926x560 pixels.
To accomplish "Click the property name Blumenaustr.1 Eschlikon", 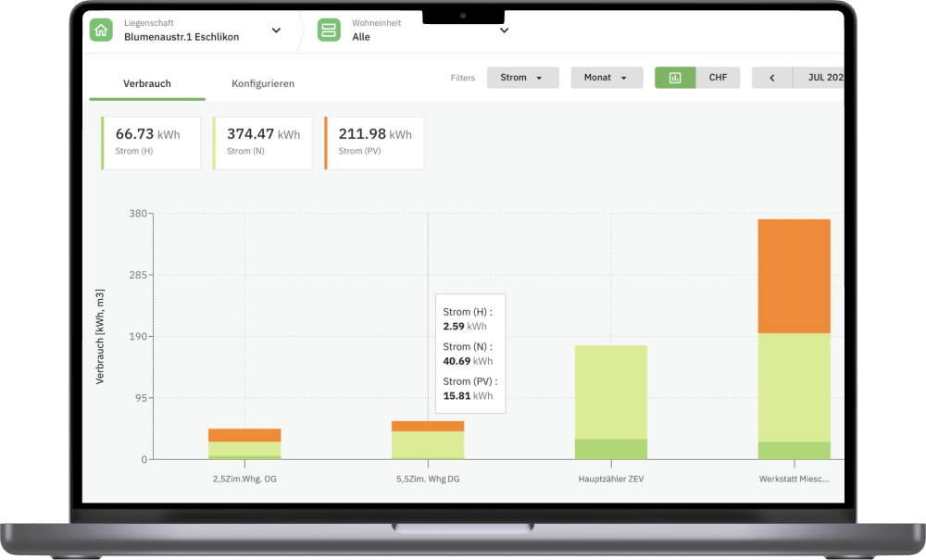I will (x=181, y=37).
